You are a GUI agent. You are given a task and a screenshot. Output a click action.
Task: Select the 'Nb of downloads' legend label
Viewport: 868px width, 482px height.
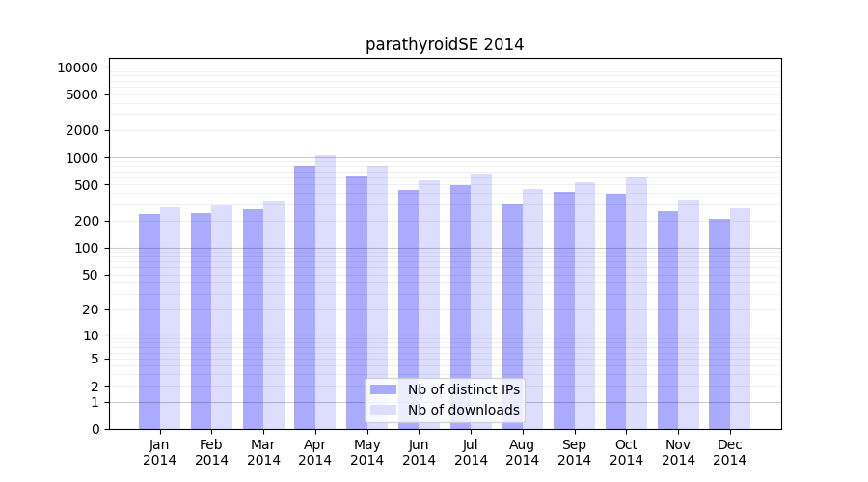coord(463,410)
